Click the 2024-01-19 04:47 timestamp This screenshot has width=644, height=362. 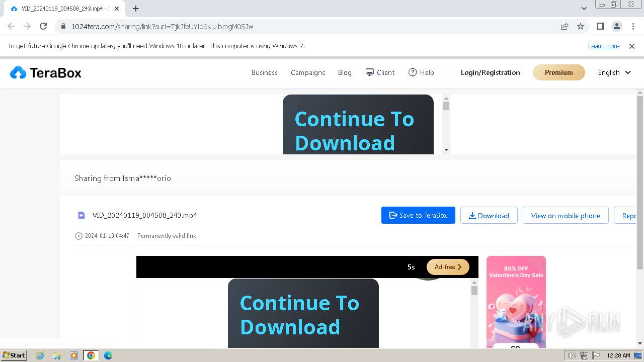[x=107, y=236]
